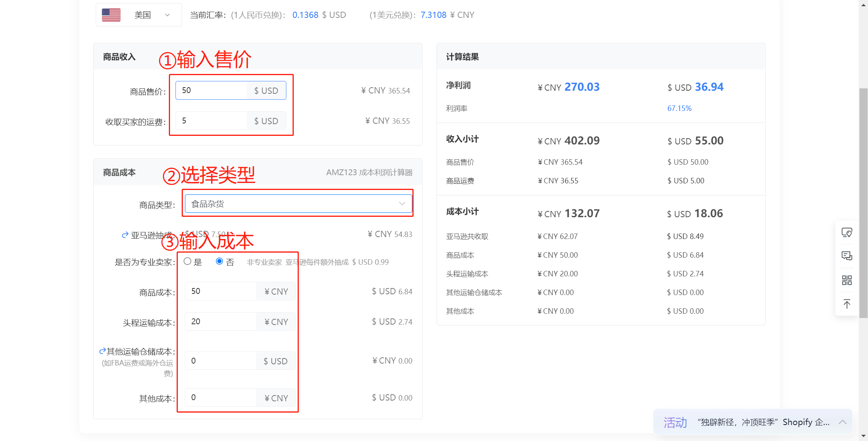Screen dimensions: 868x441
Task: Click the US flag icon
Action: click(111, 15)
